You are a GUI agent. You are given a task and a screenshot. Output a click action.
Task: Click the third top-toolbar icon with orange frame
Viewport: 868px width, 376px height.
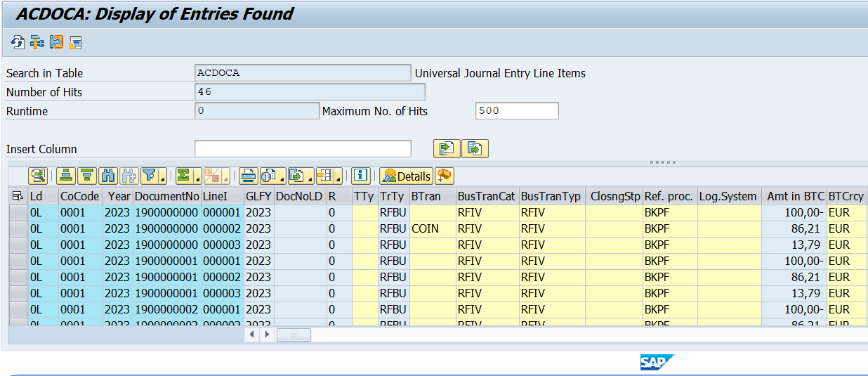point(56,43)
